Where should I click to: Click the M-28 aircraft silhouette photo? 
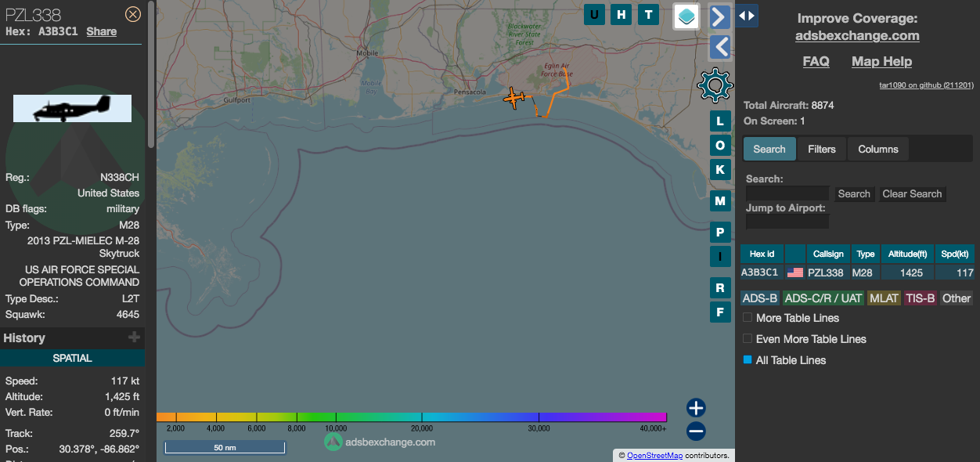pyautogui.click(x=72, y=108)
